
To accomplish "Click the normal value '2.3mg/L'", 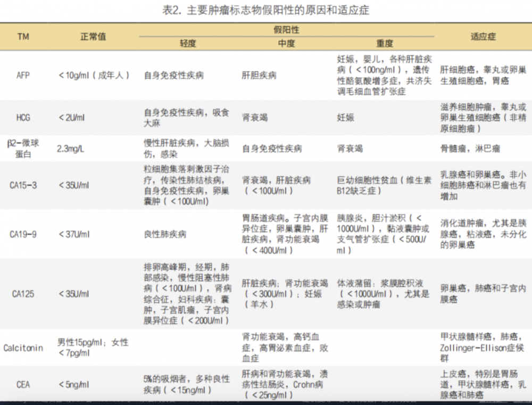I will pos(71,148).
